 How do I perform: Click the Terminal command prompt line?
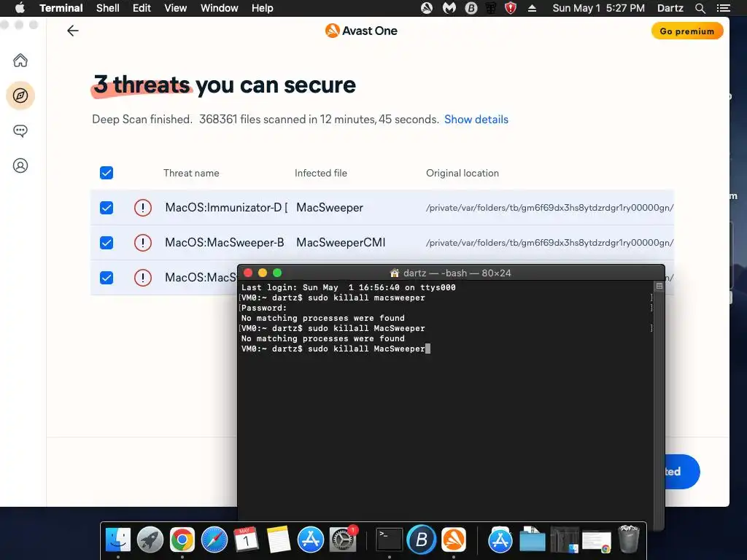(336, 349)
